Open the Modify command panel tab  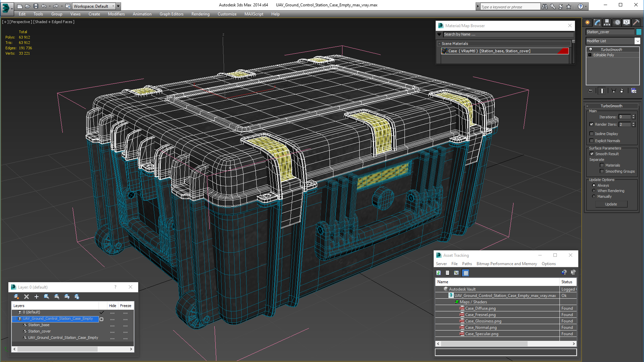tap(597, 22)
